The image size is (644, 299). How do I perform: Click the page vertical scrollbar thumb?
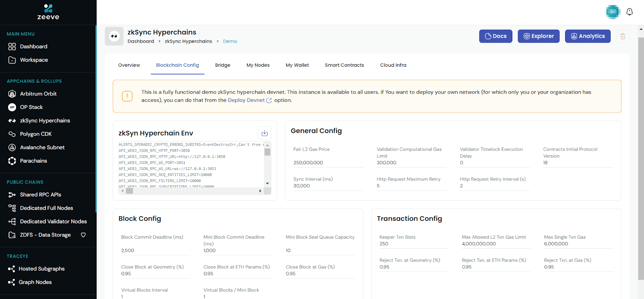coord(641,158)
